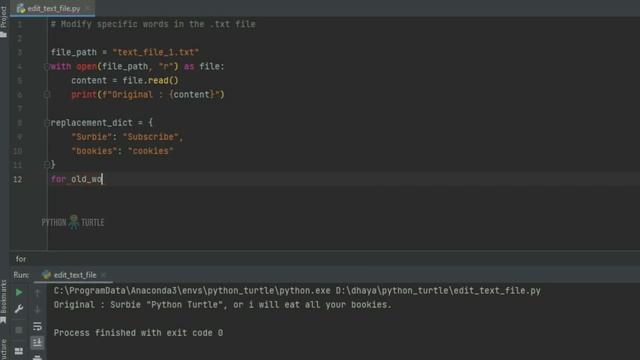
Task: Click 'content = file.read()' line
Action: click(125, 80)
